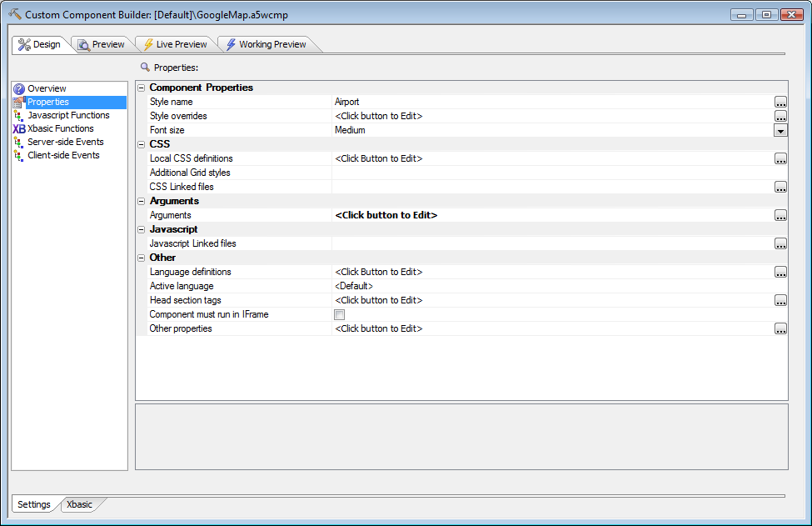Collapse the Arguments section
812x526 pixels.
(141, 201)
